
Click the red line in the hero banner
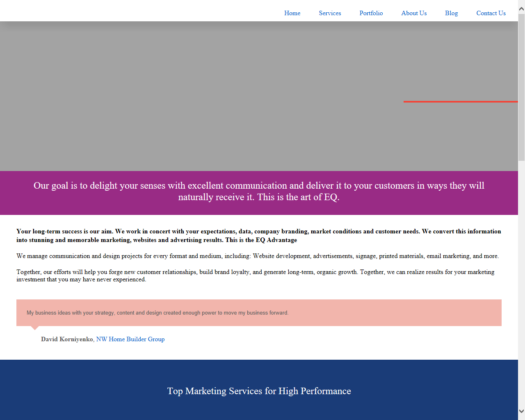click(x=460, y=101)
